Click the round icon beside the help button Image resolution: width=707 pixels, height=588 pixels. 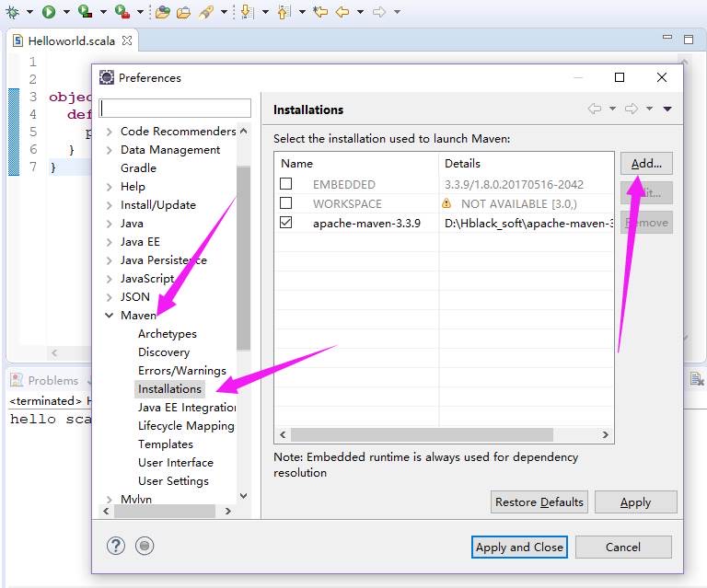tap(145, 546)
